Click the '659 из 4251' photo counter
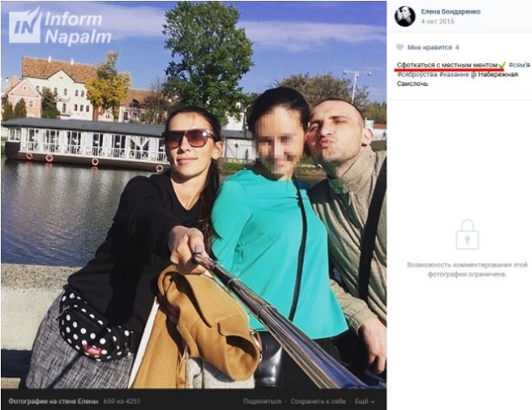 [122, 402]
